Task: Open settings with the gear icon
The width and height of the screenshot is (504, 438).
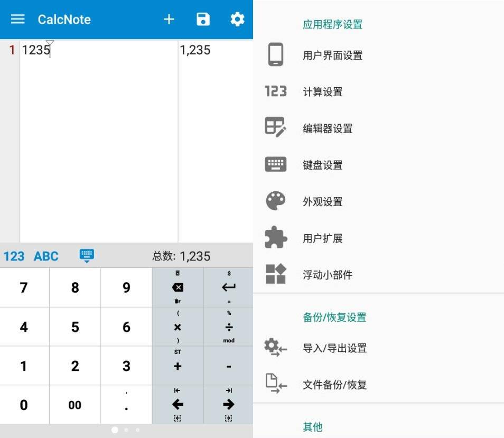Action: (x=237, y=19)
